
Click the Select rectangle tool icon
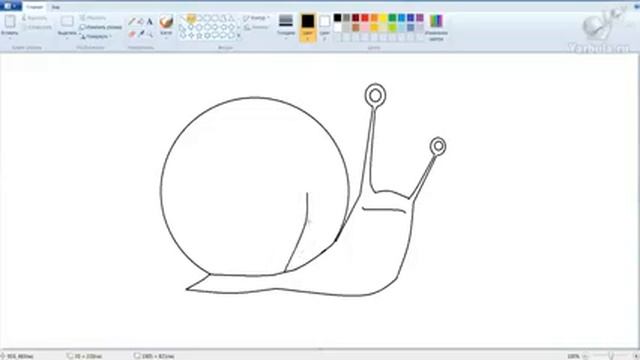(67, 21)
